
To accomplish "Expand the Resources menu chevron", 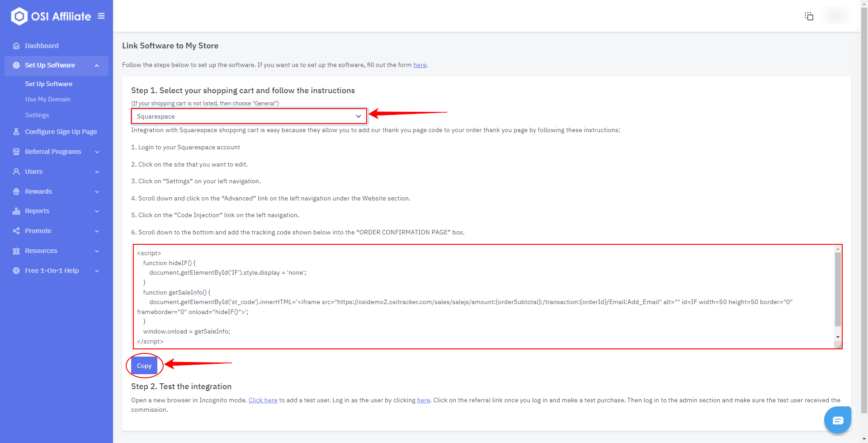I will click(x=97, y=251).
